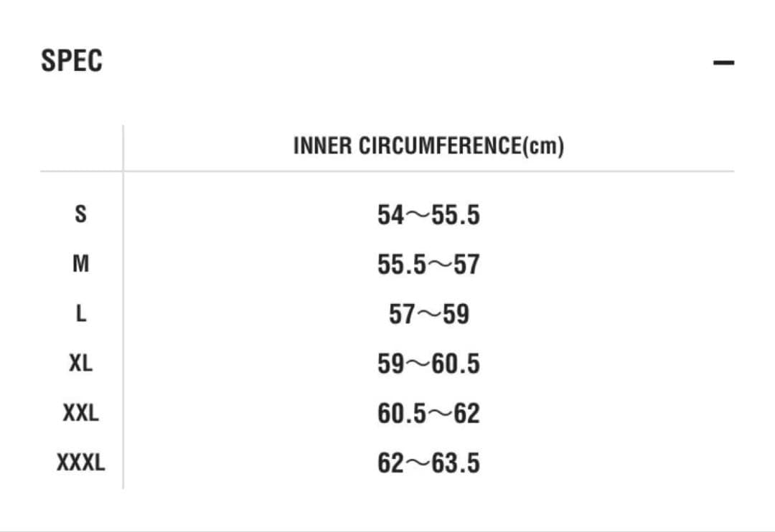The width and height of the screenshot is (775, 532).
Task: Select the L size row label
Action: (81, 314)
